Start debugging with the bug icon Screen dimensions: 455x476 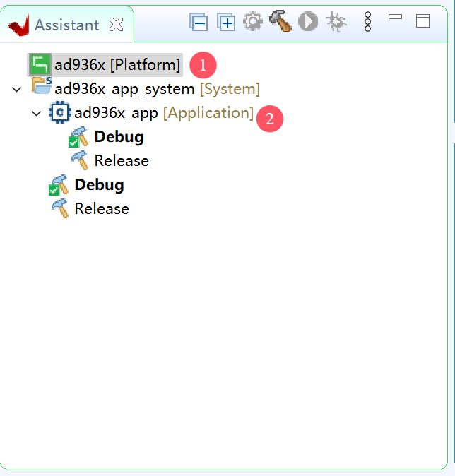(336, 23)
